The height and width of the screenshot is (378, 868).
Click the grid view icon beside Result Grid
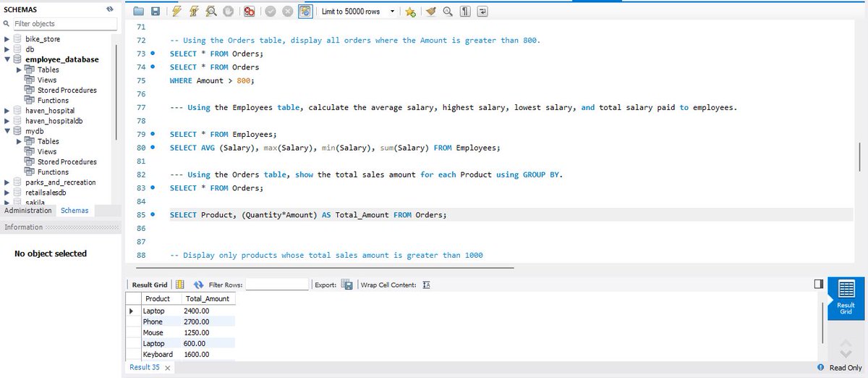coord(180,285)
